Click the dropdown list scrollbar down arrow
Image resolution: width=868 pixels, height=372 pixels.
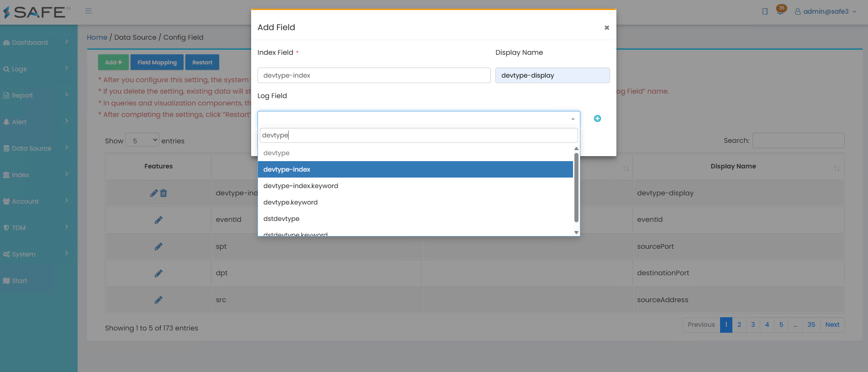pyautogui.click(x=576, y=232)
